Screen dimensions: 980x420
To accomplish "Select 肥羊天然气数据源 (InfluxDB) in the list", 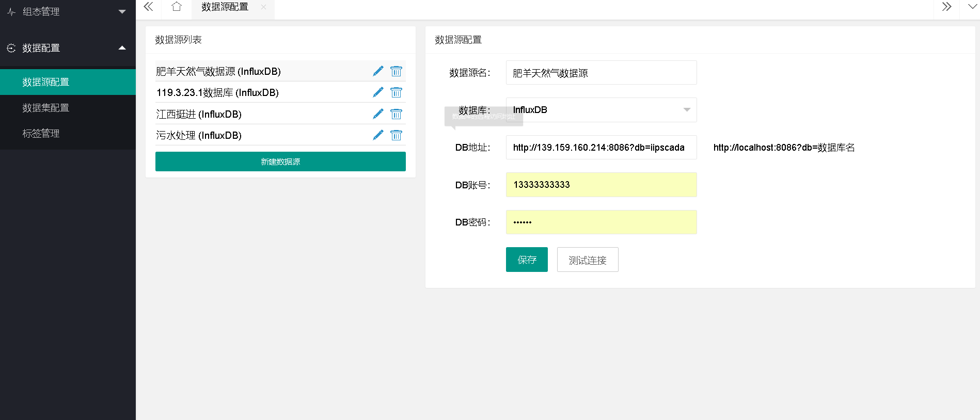I will point(218,71).
